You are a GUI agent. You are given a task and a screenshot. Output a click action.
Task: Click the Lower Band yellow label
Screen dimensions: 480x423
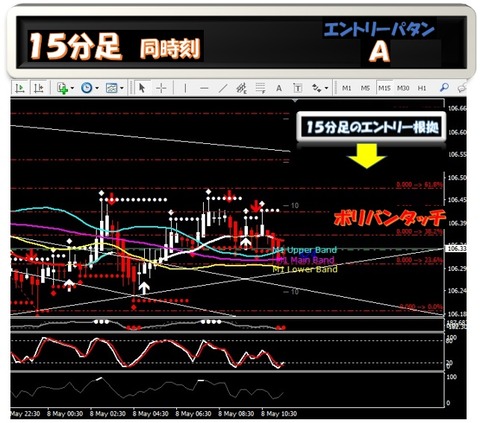click(x=305, y=269)
